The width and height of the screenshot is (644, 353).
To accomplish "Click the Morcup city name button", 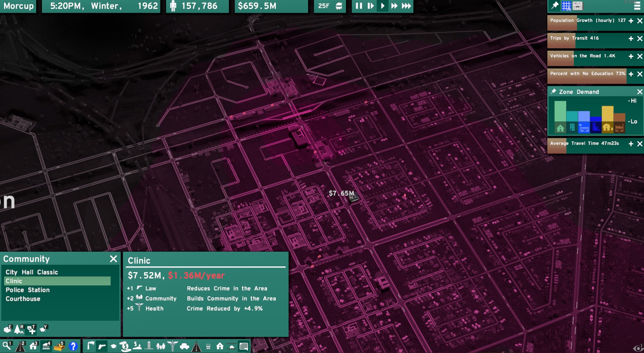I will point(18,6).
